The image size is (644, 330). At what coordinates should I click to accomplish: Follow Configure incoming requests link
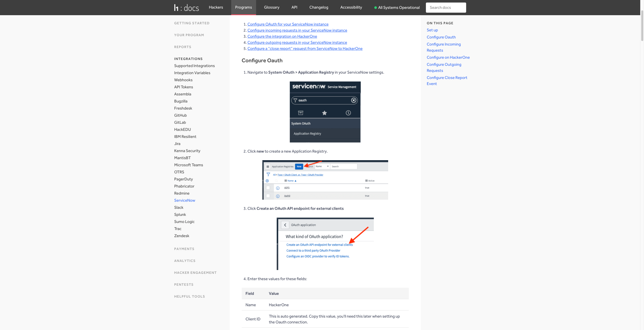[297, 30]
